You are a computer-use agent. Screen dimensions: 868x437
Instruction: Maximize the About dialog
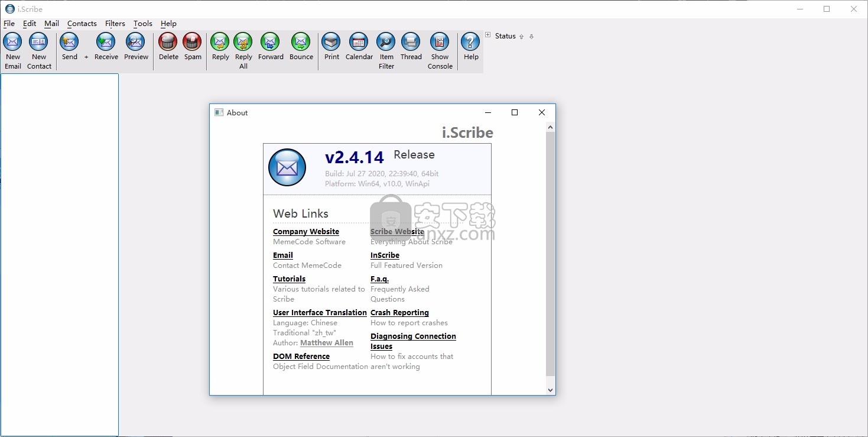[x=515, y=112]
